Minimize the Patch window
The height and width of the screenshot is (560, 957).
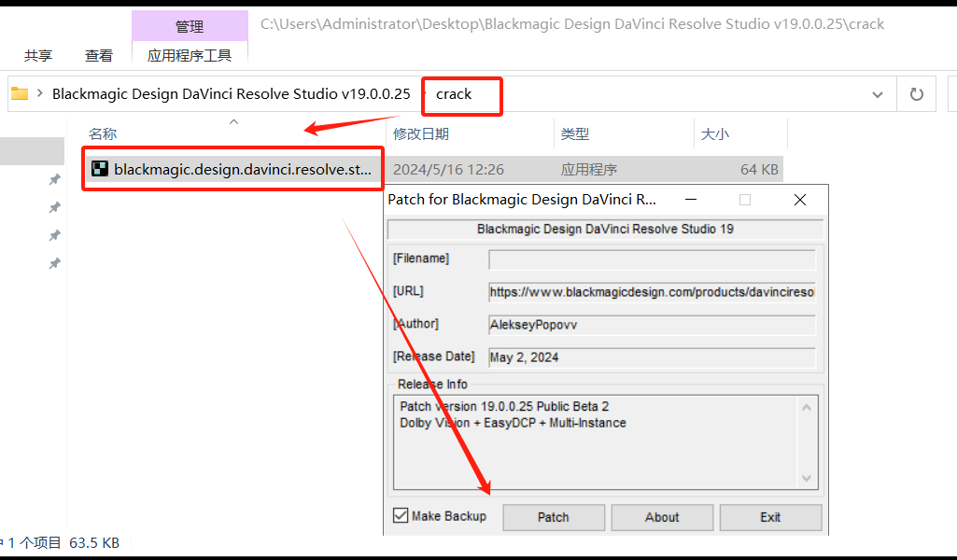[x=691, y=200]
